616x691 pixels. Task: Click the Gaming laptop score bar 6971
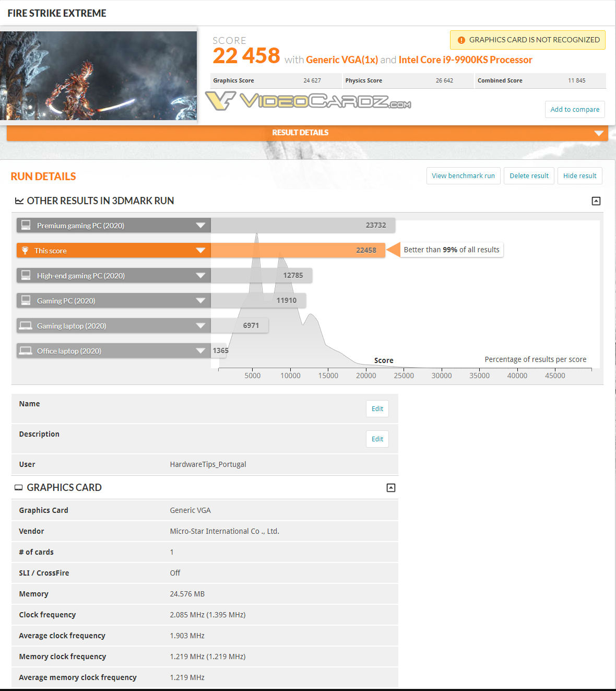(240, 325)
